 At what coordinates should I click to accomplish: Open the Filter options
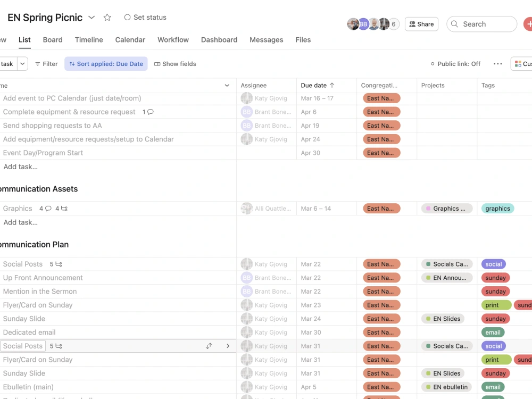[x=46, y=64]
